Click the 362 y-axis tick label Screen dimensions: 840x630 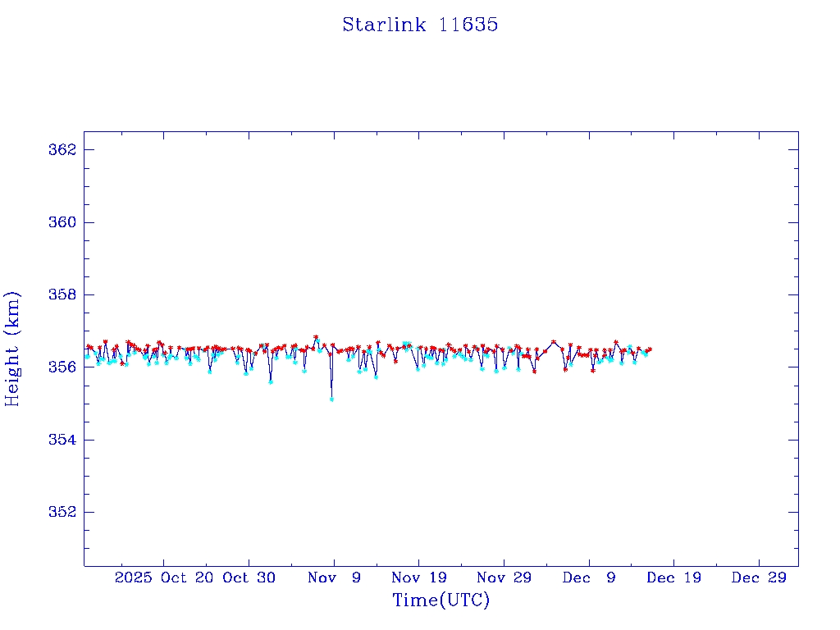(62, 150)
